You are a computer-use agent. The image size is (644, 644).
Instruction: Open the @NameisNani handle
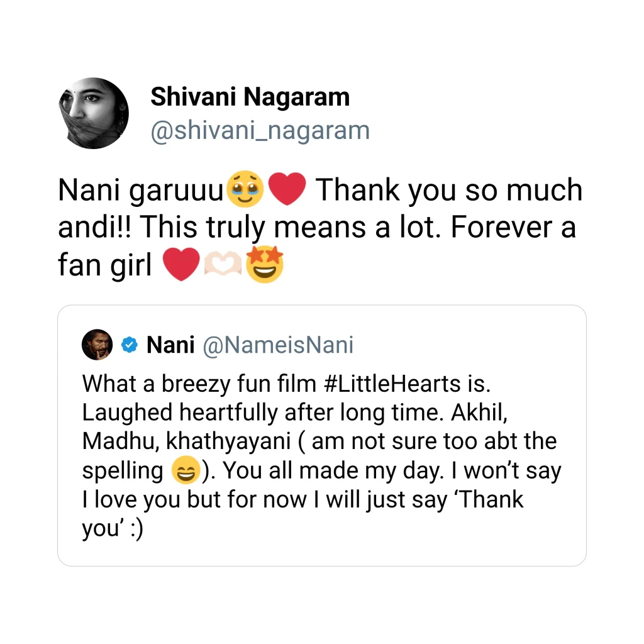[277, 345]
